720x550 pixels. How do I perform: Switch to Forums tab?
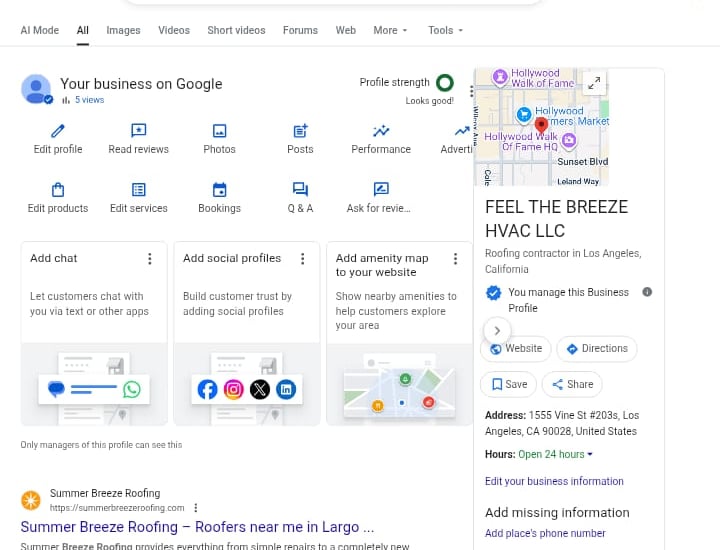coord(300,30)
